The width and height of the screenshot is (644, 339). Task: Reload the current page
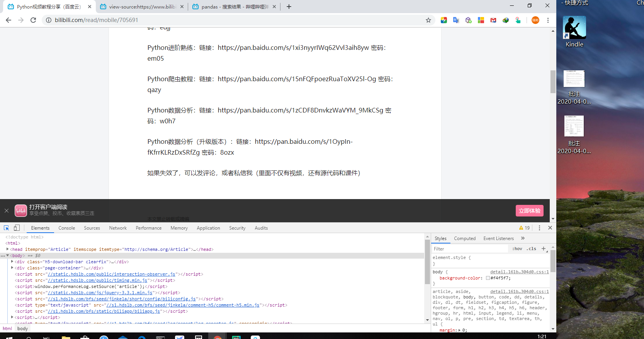[33, 20]
